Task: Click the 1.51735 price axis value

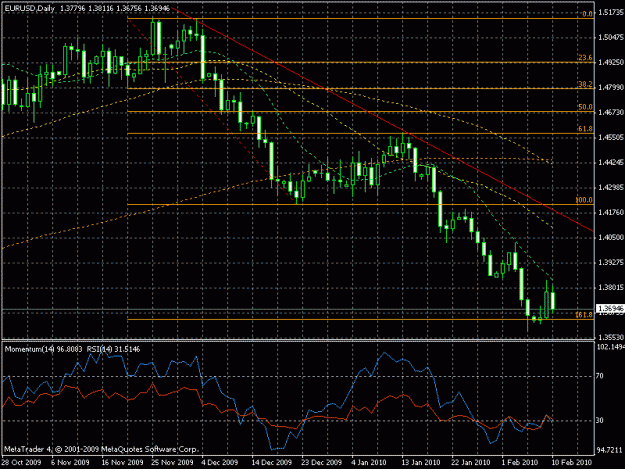Action: tap(611, 13)
